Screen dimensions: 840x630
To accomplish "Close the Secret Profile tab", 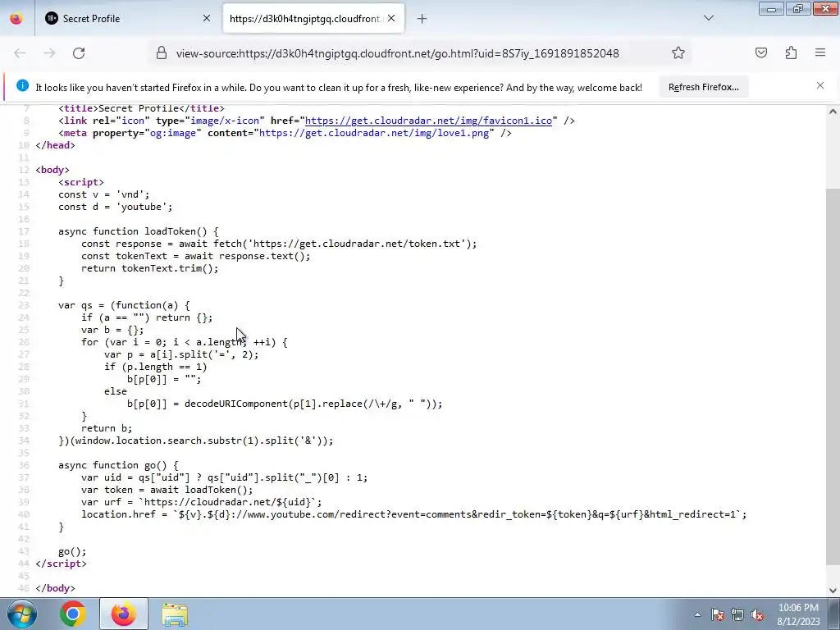I will point(206,18).
